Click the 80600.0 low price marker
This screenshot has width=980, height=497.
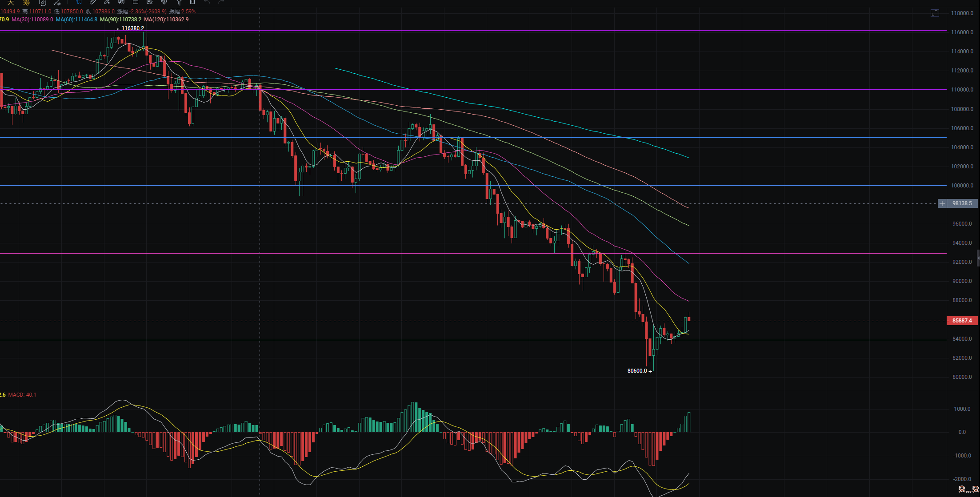tap(637, 371)
